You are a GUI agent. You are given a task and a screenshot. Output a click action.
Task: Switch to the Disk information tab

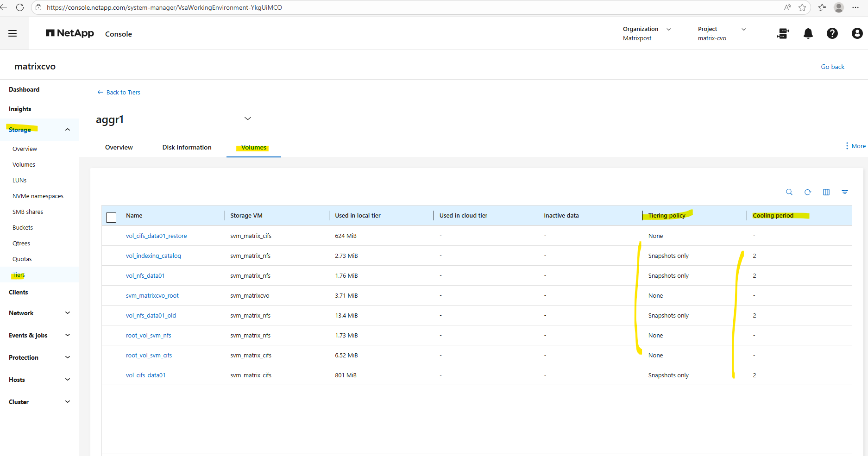coord(187,147)
